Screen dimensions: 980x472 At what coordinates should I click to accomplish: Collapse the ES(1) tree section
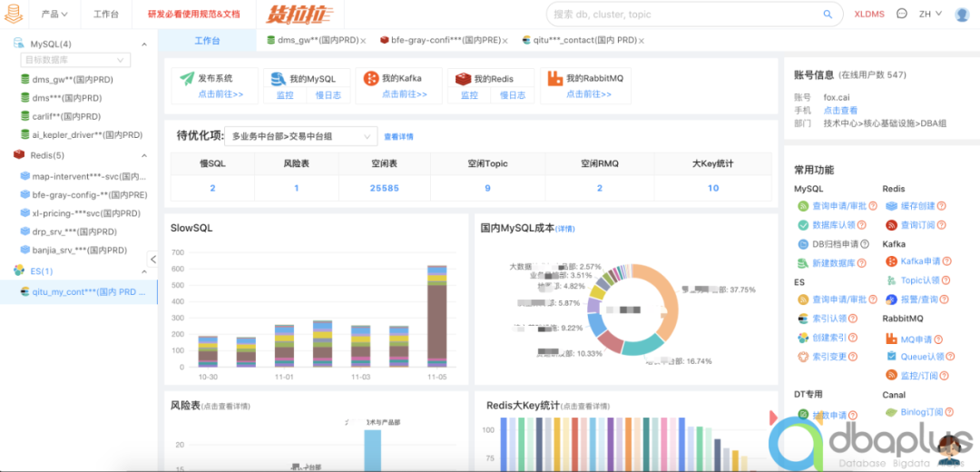click(x=143, y=271)
